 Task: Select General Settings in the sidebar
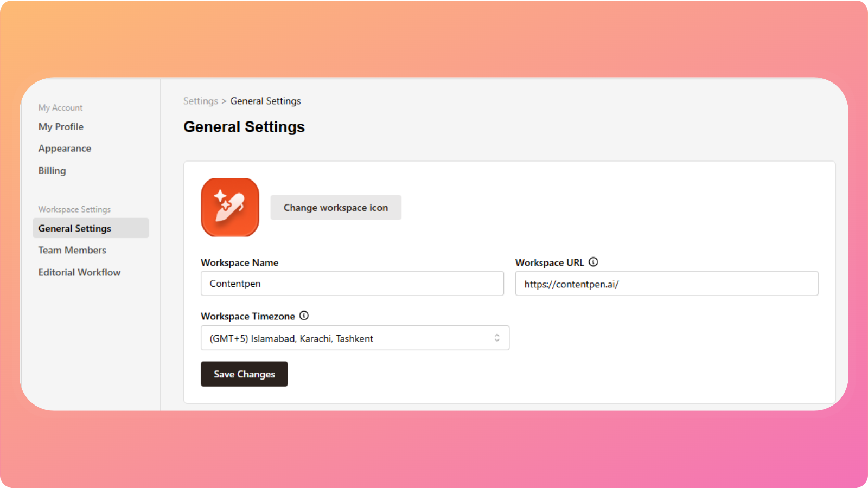click(75, 228)
